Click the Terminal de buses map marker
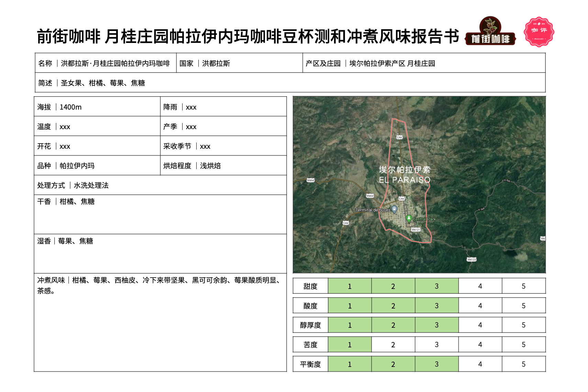 [x=395, y=209]
